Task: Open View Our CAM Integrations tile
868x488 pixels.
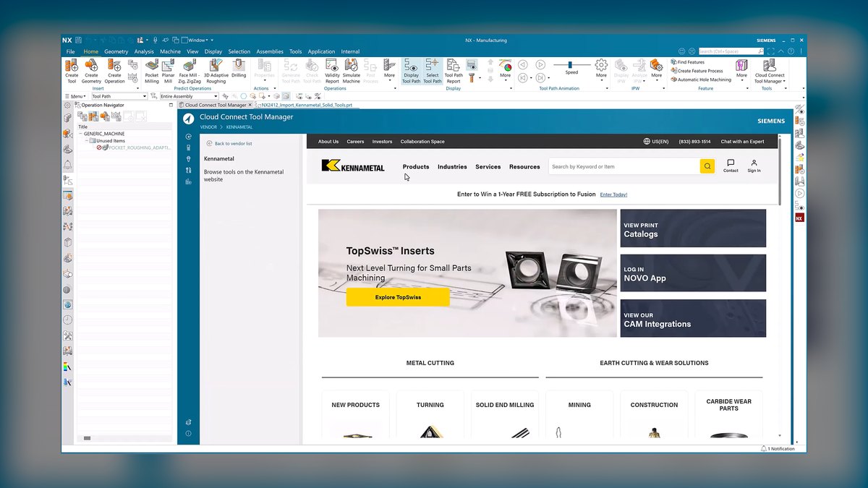Action: click(x=693, y=318)
